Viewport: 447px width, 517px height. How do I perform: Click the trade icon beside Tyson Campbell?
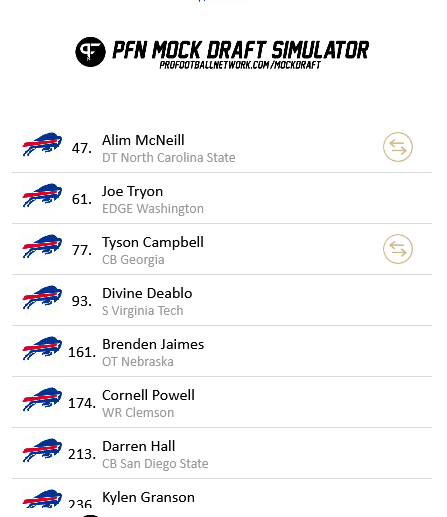click(x=398, y=249)
